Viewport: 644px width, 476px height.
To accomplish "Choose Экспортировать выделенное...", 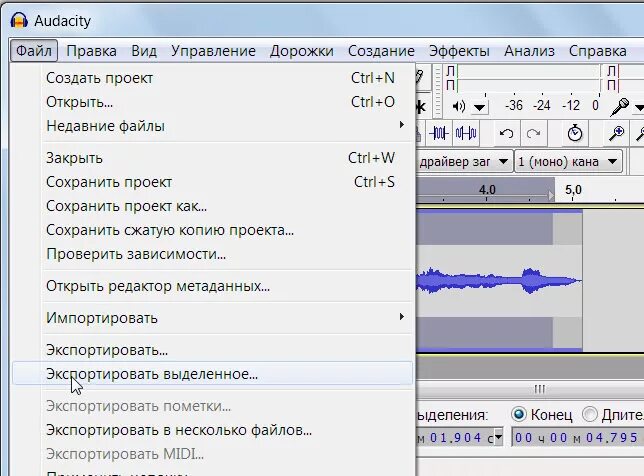I will click(x=212, y=374).
